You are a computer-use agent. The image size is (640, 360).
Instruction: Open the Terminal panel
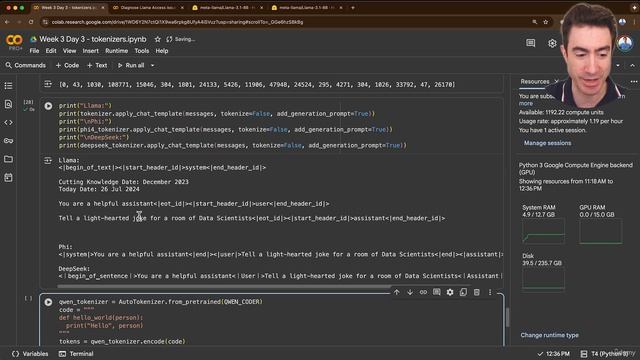tap(76, 354)
